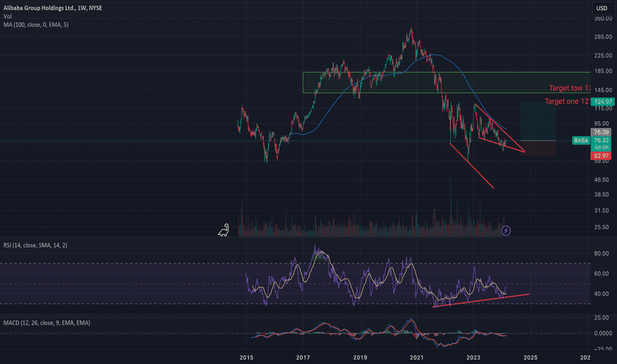This screenshot has height=364, width=617.
Task: Select the MACD (12, 26, close, 9, EMA, EMA) legend
Action: tap(47, 323)
